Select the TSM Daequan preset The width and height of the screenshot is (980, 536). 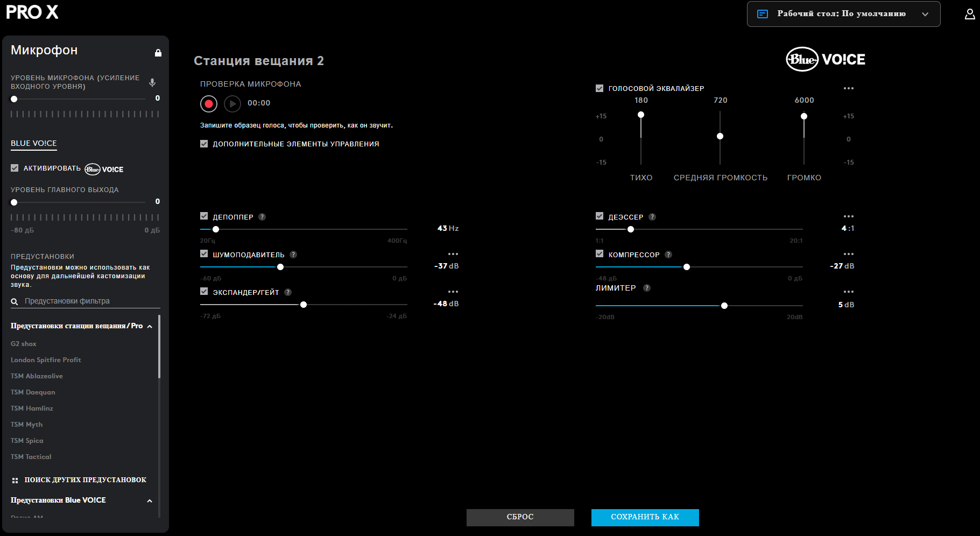pyautogui.click(x=33, y=392)
